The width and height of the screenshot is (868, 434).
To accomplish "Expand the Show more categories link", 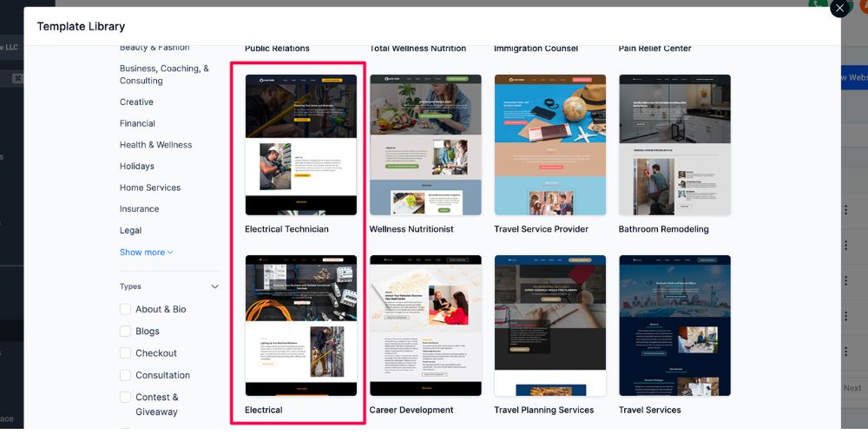I will 142,253.
